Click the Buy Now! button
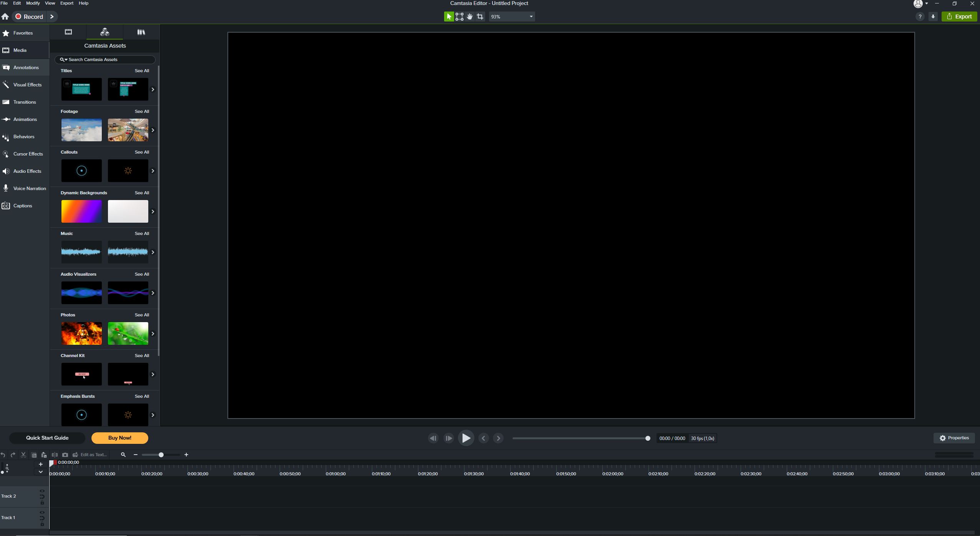Image resolution: width=980 pixels, height=536 pixels. (x=120, y=438)
